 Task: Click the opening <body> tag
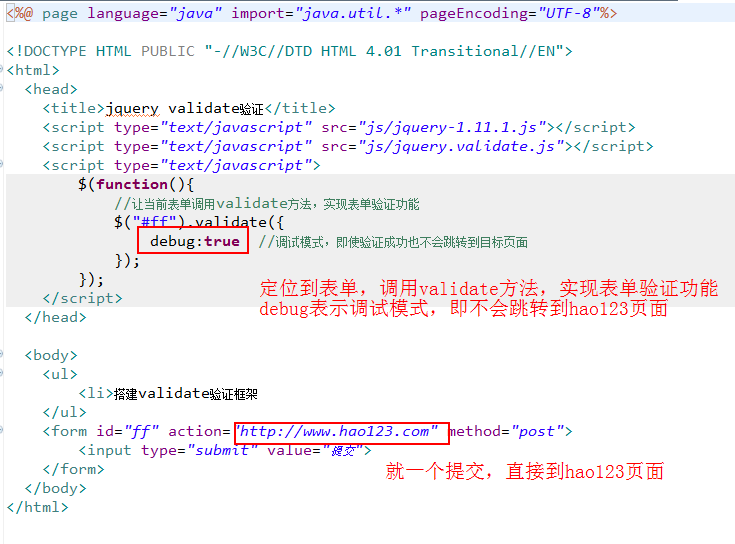51,355
